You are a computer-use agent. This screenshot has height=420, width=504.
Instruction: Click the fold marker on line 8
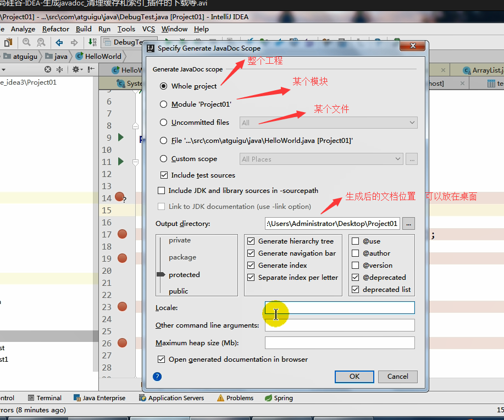point(135,126)
